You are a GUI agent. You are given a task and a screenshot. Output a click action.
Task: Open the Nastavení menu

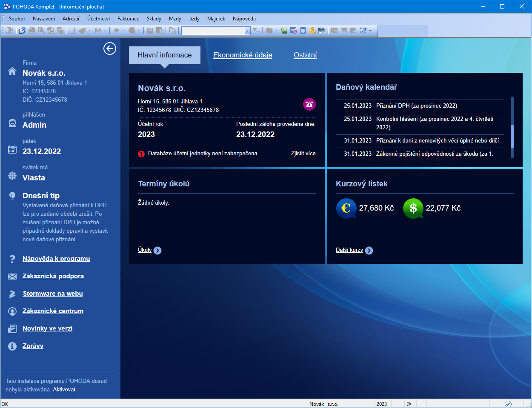pyautogui.click(x=44, y=19)
